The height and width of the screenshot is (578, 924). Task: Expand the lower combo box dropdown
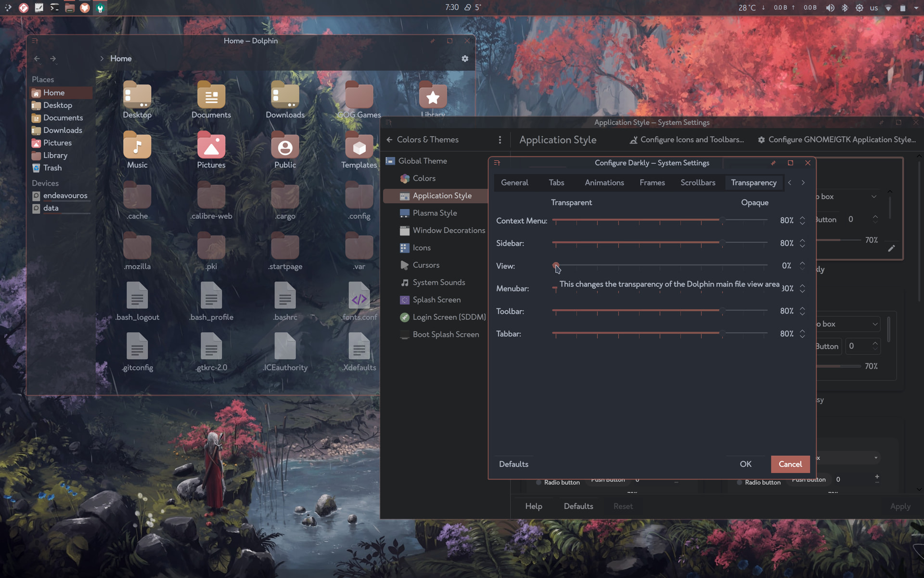coord(874,324)
